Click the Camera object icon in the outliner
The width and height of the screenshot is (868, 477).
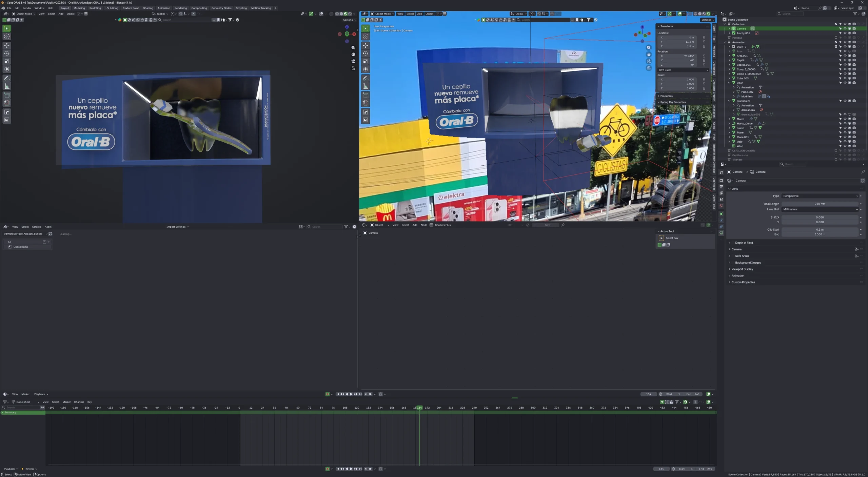point(734,29)
